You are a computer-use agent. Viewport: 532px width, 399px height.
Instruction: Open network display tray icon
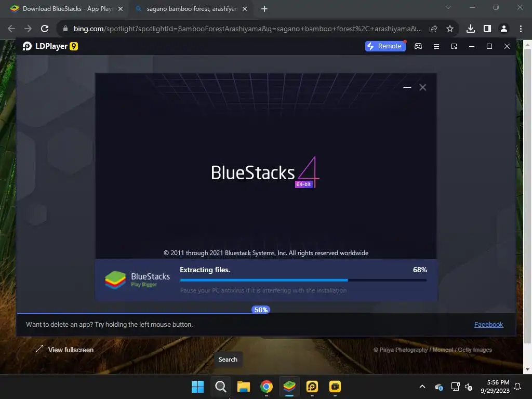pyautogui.click(x=455, y=387)
